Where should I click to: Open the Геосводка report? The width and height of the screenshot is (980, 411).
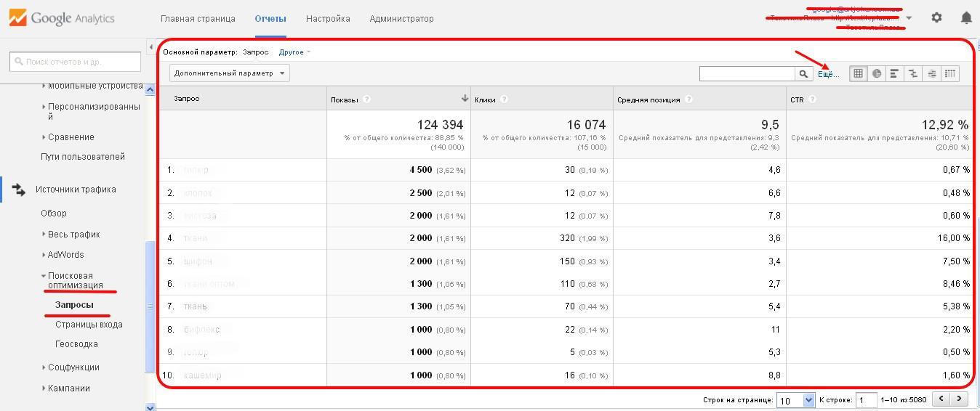pos(76,344)
